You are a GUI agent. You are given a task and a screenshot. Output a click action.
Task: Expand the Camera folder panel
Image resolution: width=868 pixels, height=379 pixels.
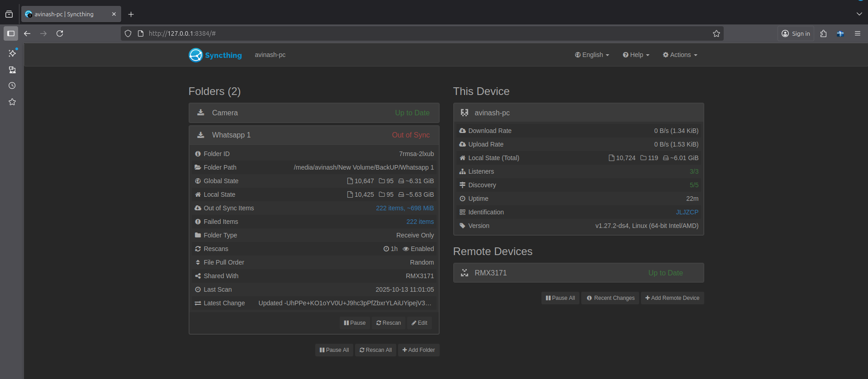(313, 113)
